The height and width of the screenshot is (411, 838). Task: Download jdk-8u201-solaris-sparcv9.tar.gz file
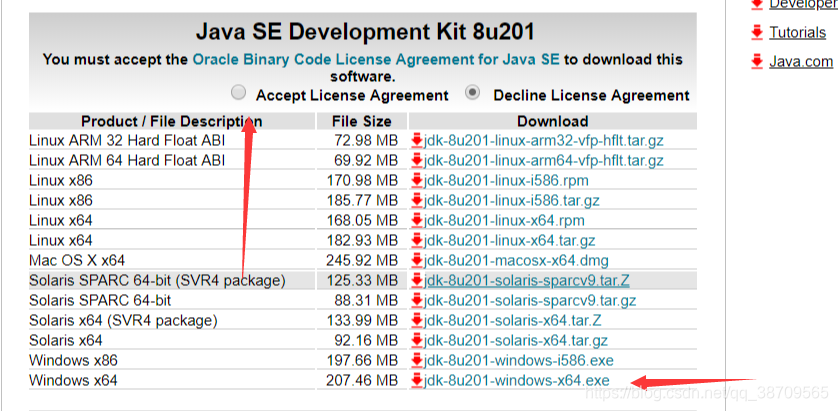[x=530, y=300]
